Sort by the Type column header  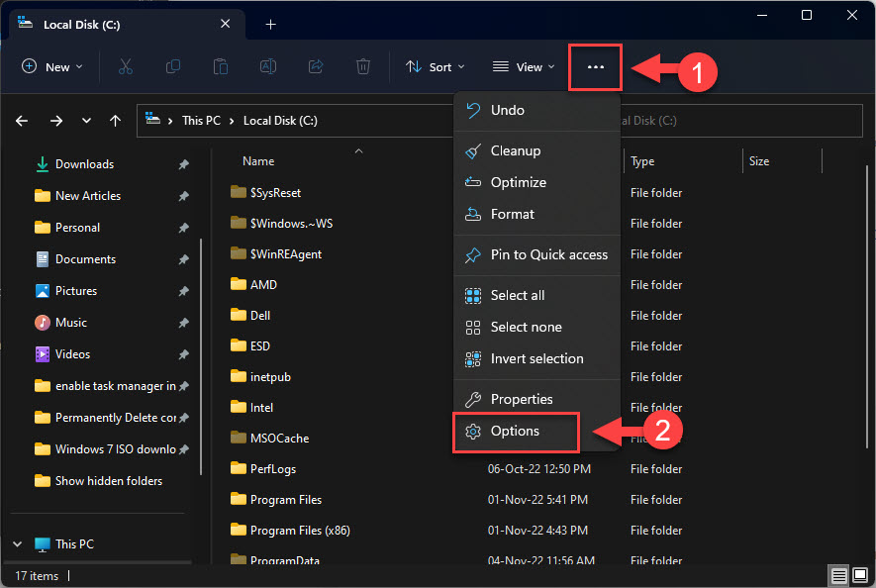click(642, 161)
